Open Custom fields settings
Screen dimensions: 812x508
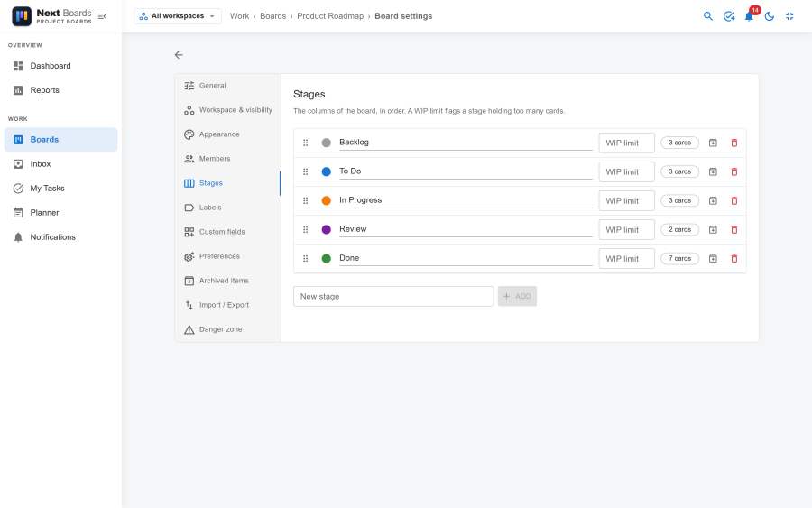pos(228,232)
